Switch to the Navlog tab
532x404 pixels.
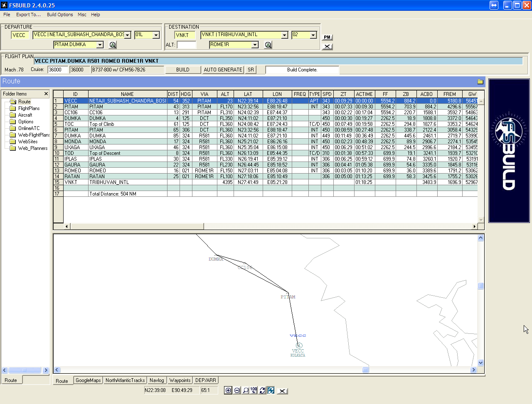[x=157, y=380]
